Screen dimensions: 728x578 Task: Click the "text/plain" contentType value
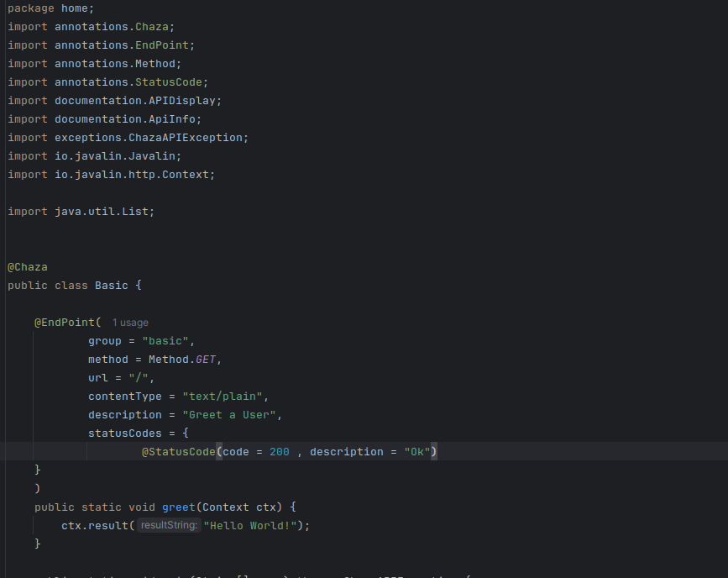[222, 397]
